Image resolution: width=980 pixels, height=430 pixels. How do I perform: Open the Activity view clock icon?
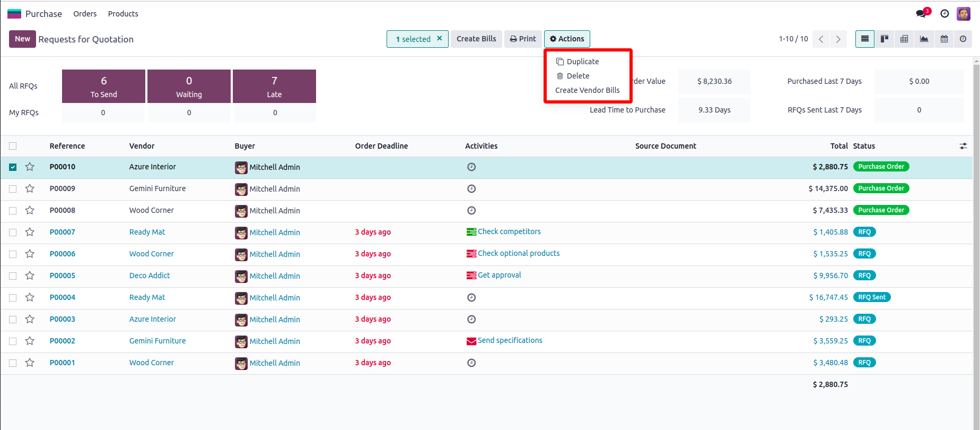point(963,39)
